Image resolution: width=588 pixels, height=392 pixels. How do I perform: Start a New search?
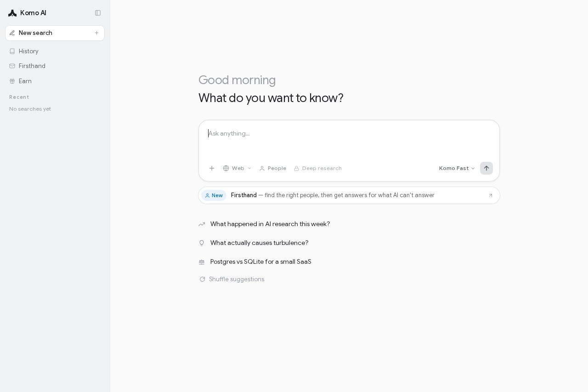[55, 33]
